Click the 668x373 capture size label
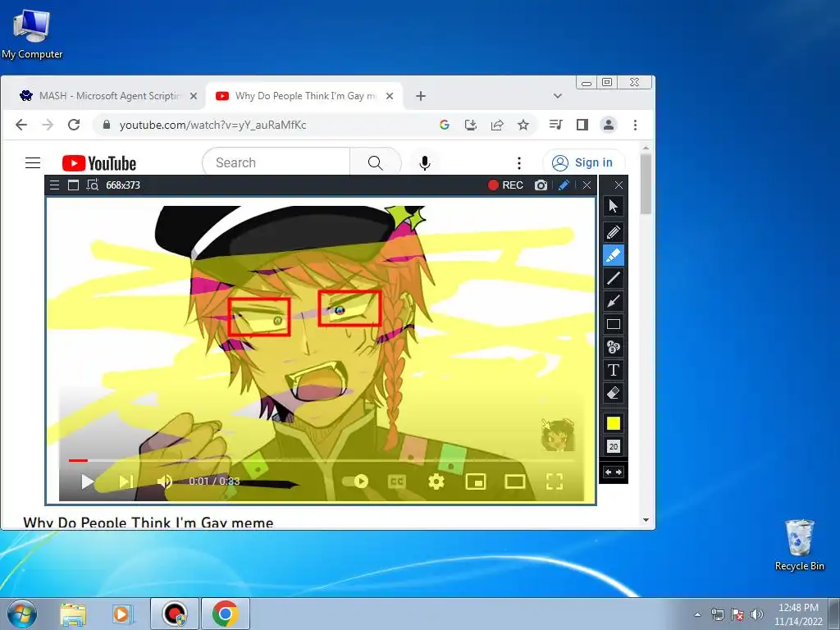 [x=123, y=185]
